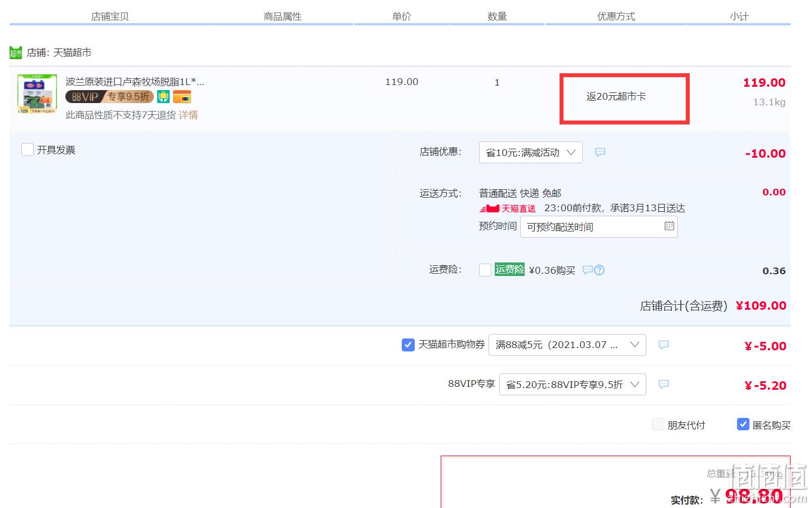Open the 详情 link for return policy
Viewport: 812px width, 508px height.
188,115
